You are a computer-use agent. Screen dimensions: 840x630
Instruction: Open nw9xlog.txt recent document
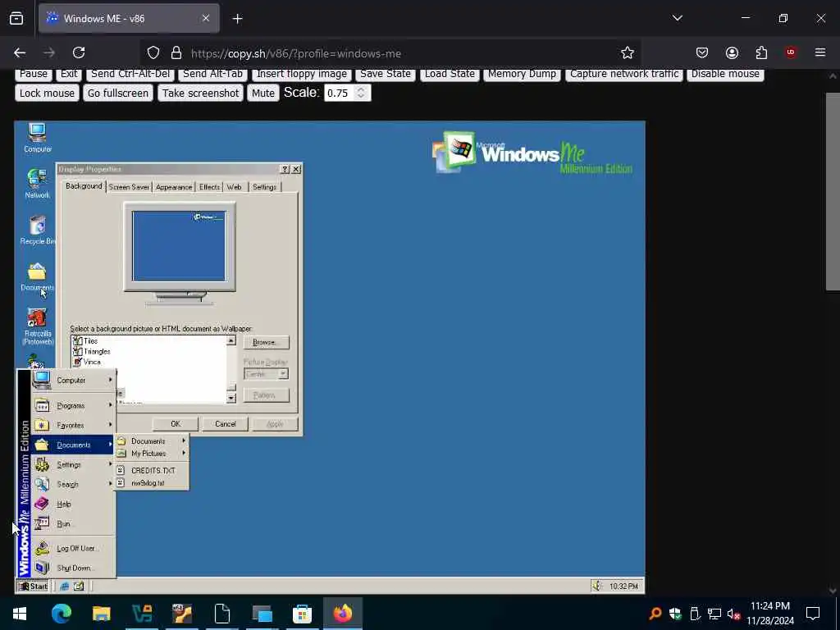(152, 482)
